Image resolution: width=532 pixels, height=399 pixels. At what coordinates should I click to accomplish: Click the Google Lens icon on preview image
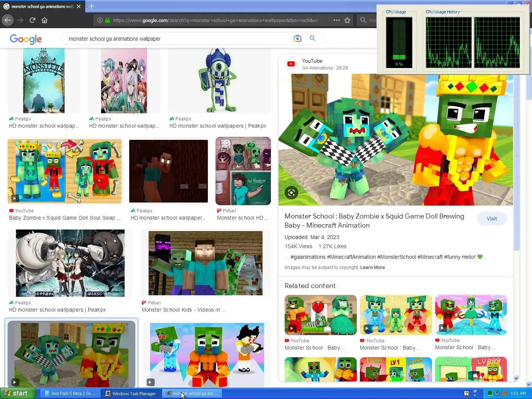(291, 193)
